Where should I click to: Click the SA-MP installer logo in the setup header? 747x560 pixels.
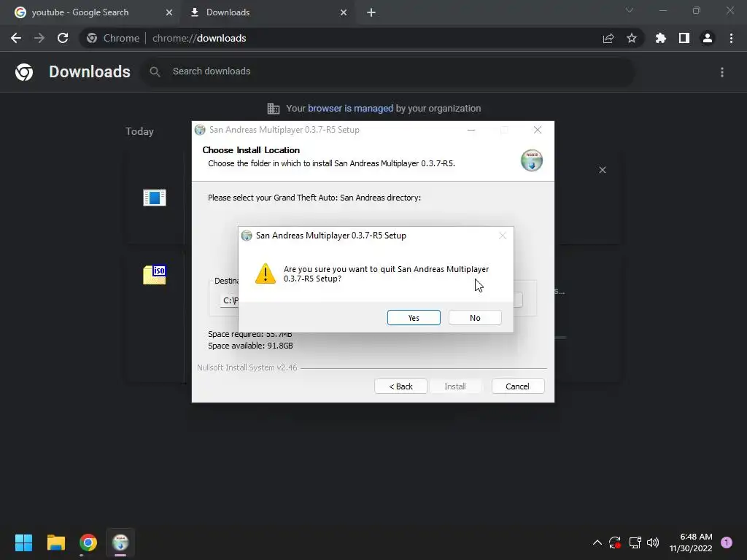click(532, 160)
